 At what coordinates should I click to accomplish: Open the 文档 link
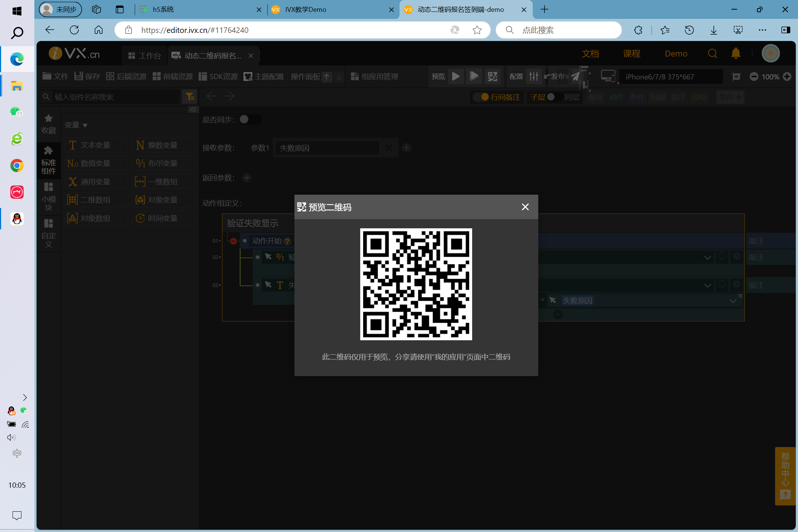[x=590, y=54]
